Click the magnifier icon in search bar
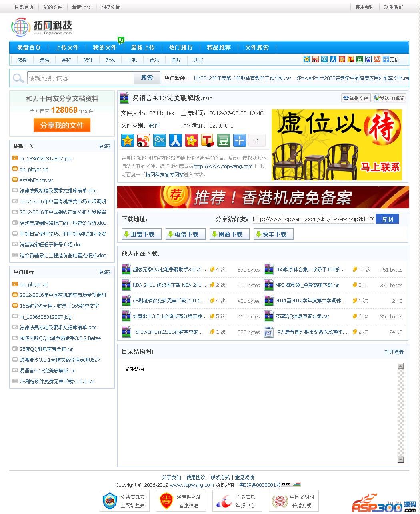The image size is (420, 514). [18, 78]
